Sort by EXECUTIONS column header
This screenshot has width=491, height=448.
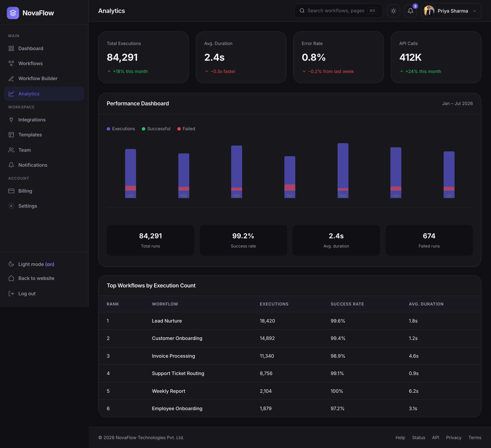[x=274, y=304]
